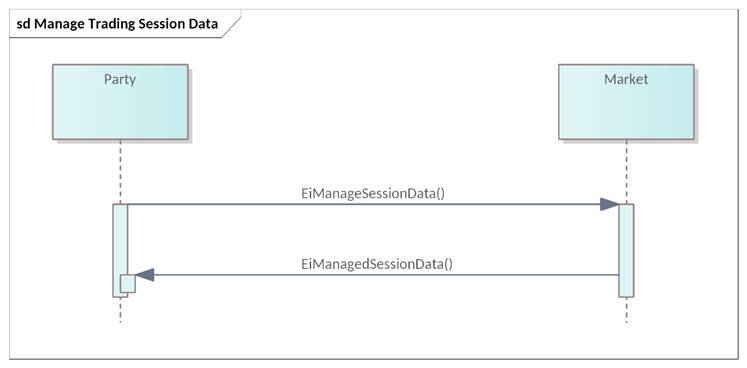Screen dimensions: 747x368
Task: Click the arrowhead pointing at Party activation
Action: coord(145,275)
